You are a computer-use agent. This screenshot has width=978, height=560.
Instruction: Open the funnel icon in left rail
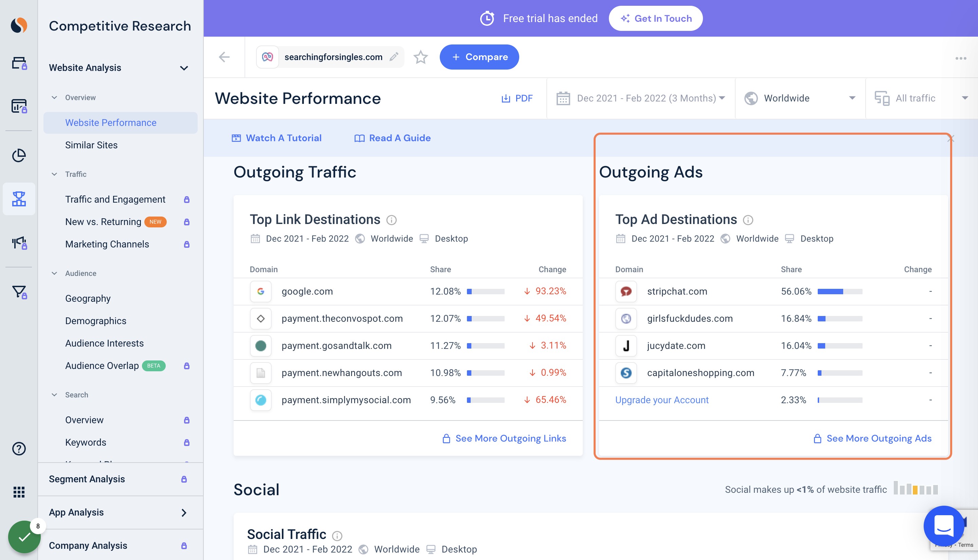pos(19,292)
